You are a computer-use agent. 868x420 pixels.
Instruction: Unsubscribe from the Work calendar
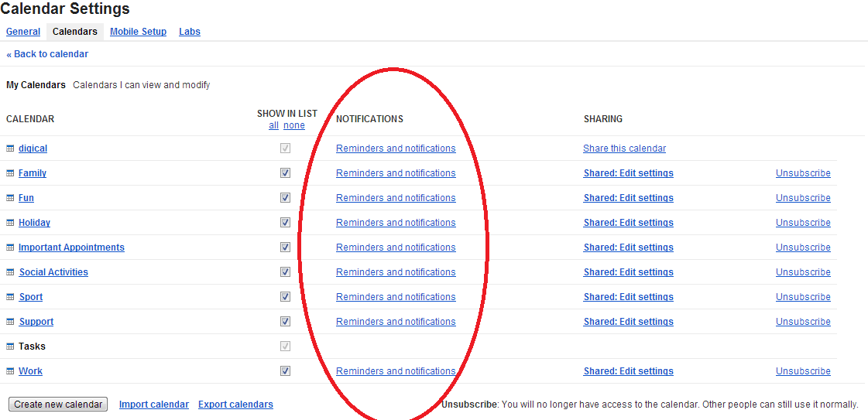pos(803,371)
